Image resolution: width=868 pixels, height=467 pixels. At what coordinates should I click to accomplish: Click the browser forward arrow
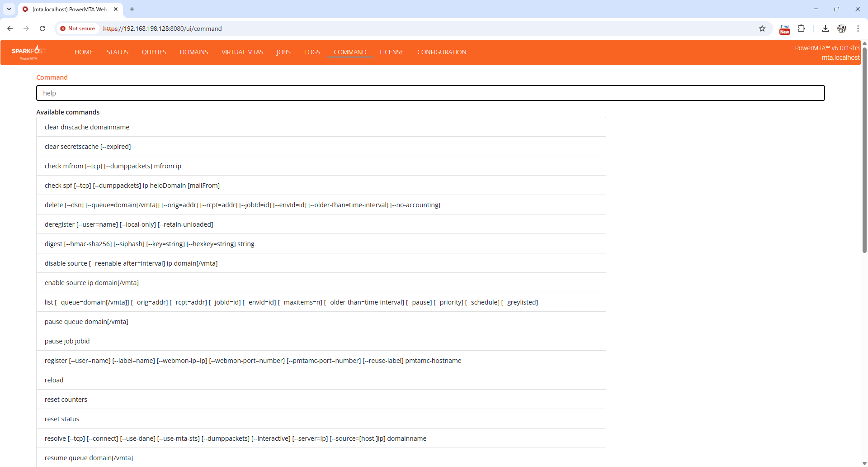point(26,29)
